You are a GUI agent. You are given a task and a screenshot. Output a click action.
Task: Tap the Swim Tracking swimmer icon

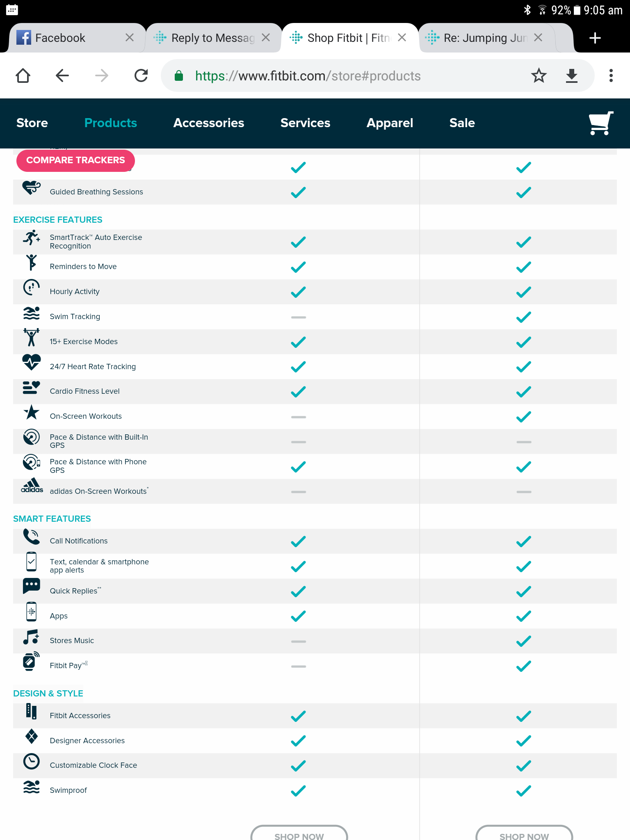coord(32,314)
